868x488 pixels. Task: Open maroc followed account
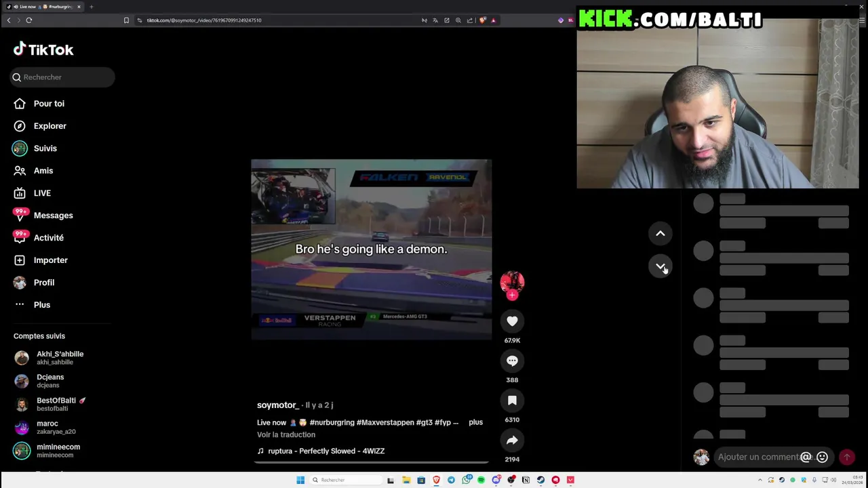click(x=45, y=427)
